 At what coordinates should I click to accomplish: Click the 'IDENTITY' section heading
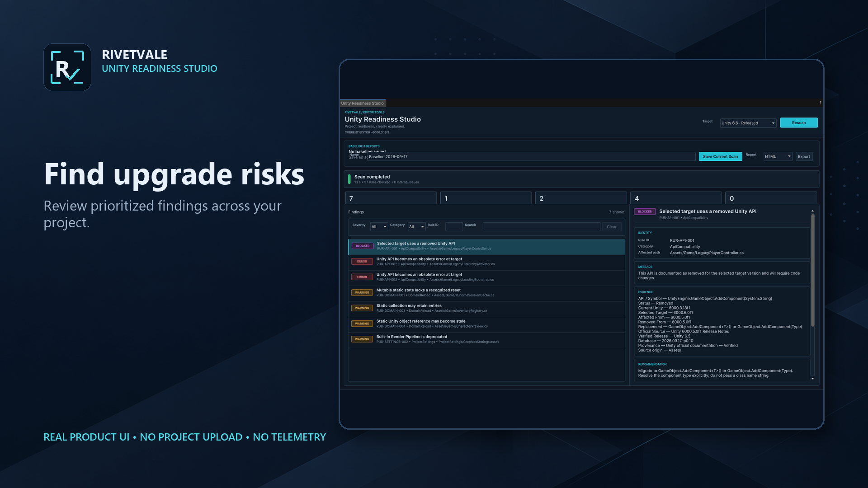pyautogui.click(x=645, y=233)
